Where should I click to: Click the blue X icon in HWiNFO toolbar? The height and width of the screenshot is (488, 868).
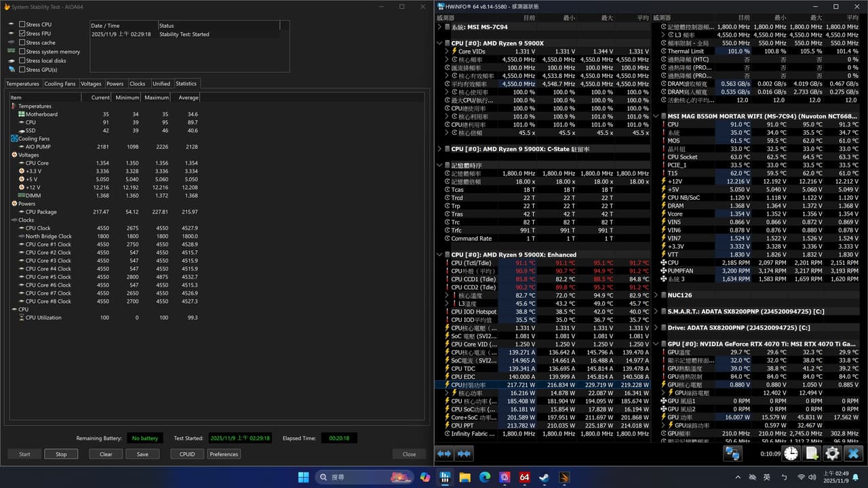[853, 453]
